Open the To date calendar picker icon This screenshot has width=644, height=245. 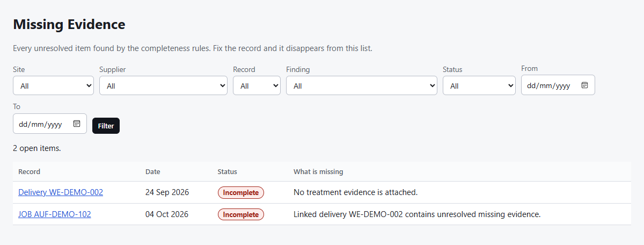[x=77, y=124]
